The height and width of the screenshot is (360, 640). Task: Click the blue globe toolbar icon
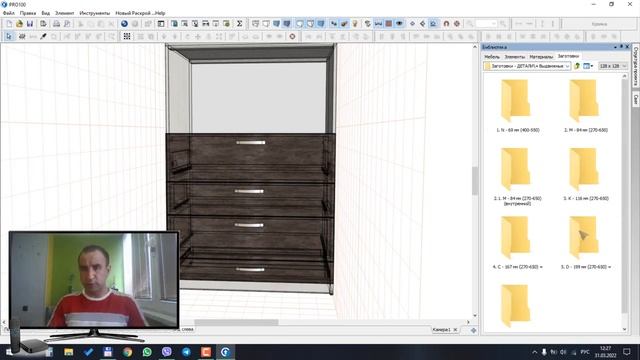point(124,24)
